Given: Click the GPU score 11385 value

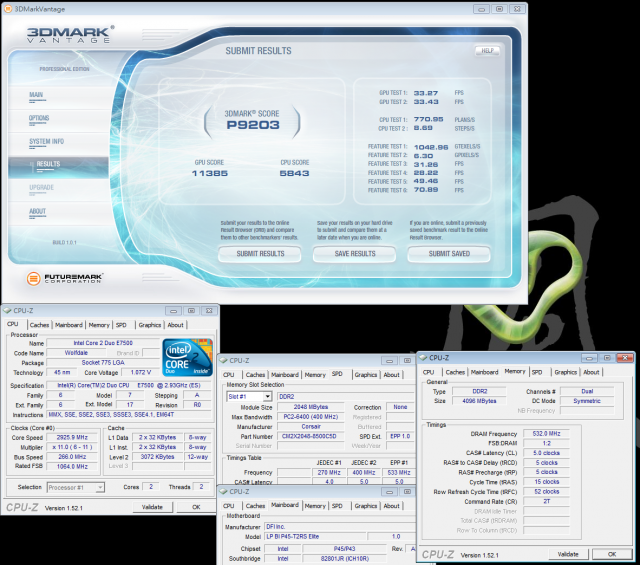Looking at the screenshot, I should pos(210,173).
